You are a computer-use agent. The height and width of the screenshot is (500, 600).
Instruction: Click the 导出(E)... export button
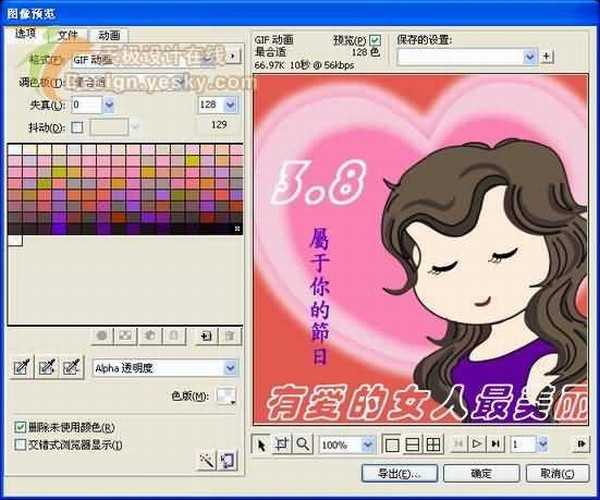coord(399,474)
